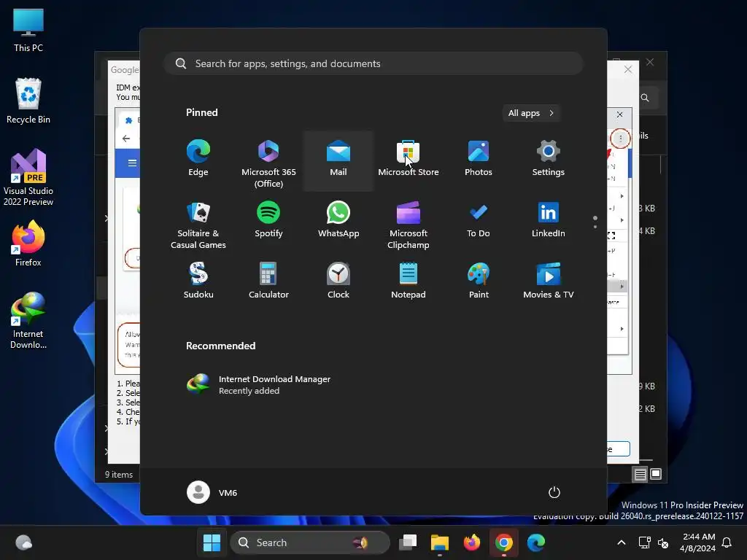The width and height of the screenshot is (747, 560).
Task: Open Firefox from the taskbar
Action: click(x=472, y=542)
